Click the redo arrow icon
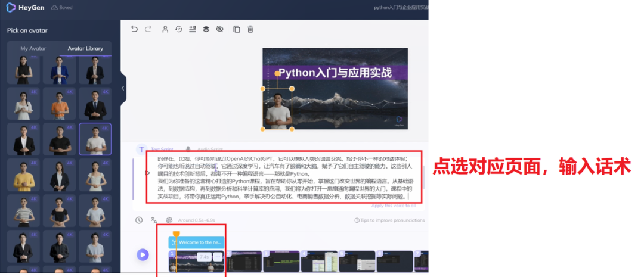Viewport: 644px width, 277px height. coord(148,29)
